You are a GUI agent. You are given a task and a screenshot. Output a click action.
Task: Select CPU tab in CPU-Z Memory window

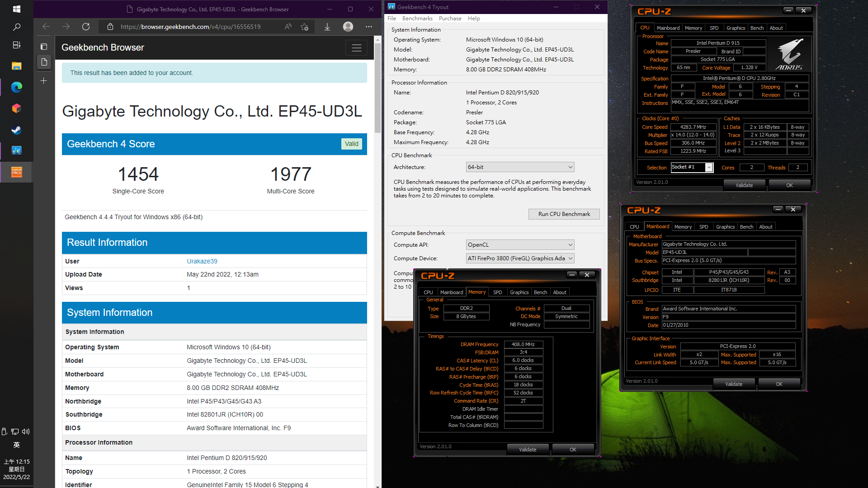(428, 292)
